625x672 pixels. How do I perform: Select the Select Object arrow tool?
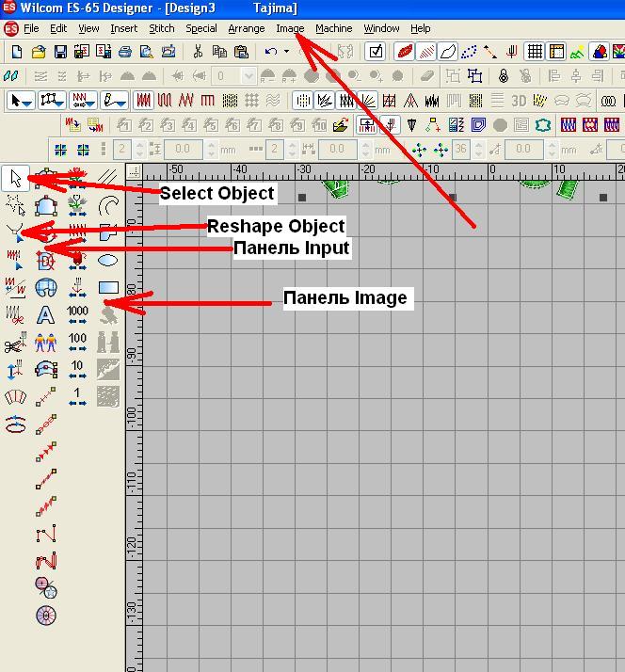(15, 177)
